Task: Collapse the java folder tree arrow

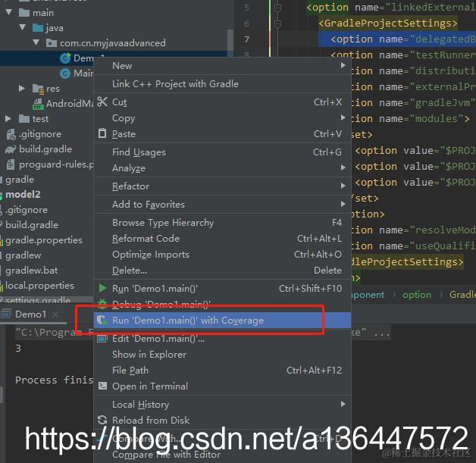Action: click(x=23, y=27)
